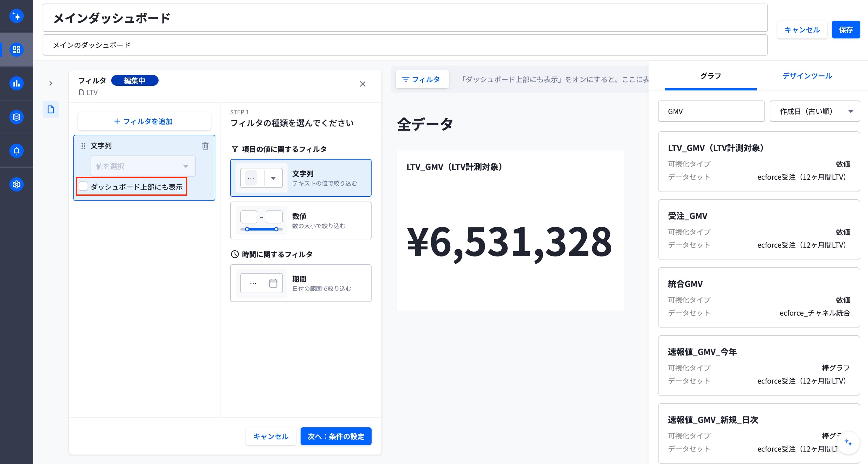
Task: Open the 作成日（古い順） sort dropdown
Action: [x=815, y=111]
